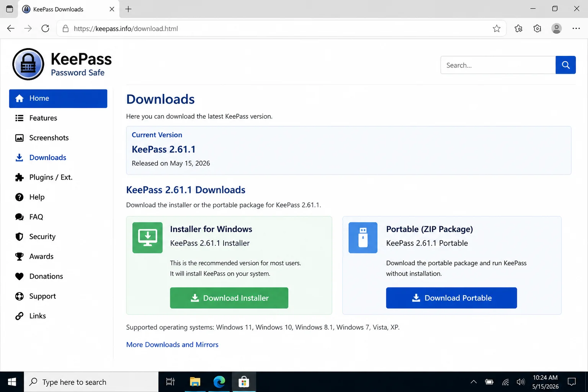Click the KeePass 2.61.1 version heading
This screenshot has width=588, height=392.
(x=163, y=149)
